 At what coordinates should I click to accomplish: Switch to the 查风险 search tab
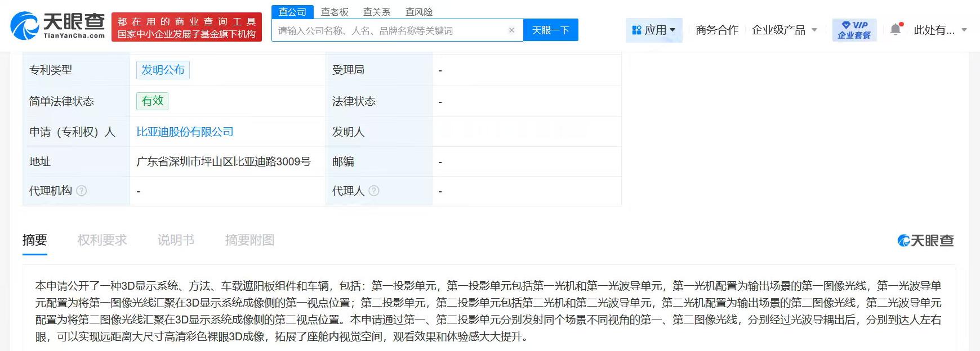[419, 12]
